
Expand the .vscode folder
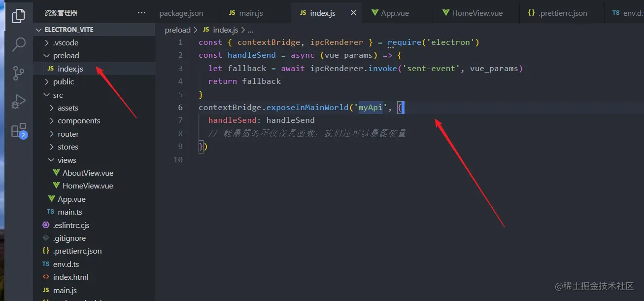(x=94, y=42)
